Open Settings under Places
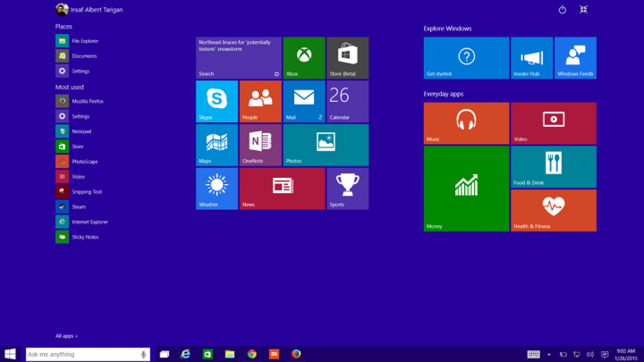 72,71
